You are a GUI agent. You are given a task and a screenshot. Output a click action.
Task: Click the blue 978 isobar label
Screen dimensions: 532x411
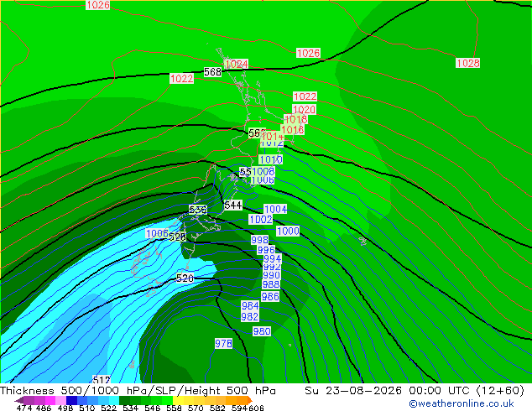[x=223, y=344]
